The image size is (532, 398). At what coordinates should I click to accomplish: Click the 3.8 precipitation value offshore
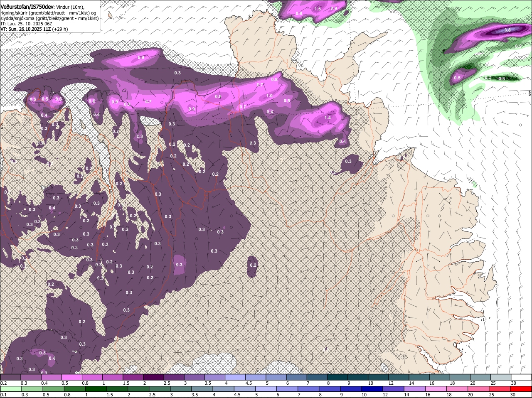(507, 30)
